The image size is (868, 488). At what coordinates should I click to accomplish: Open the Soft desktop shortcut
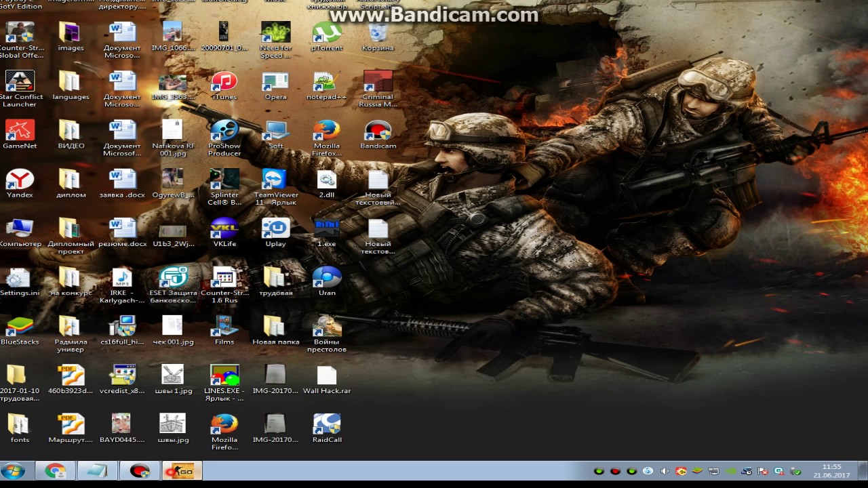click(275, 134)
